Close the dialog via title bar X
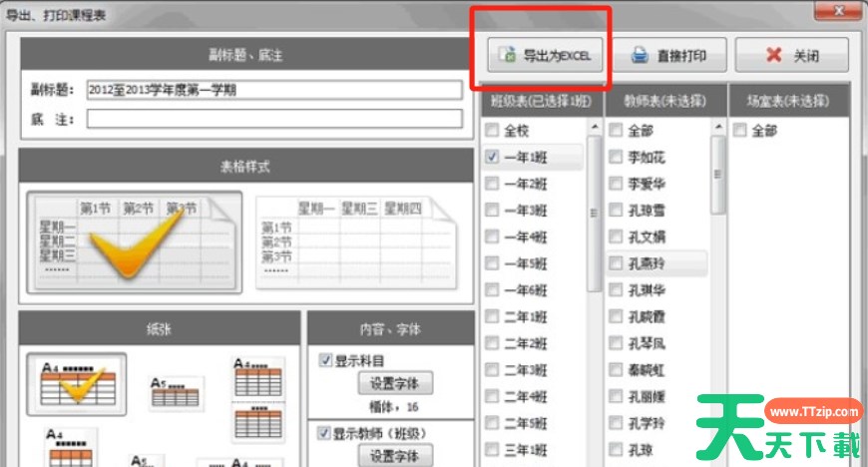Image resolution: width=868 pixels, height=467 pixels. coord(838,9)
